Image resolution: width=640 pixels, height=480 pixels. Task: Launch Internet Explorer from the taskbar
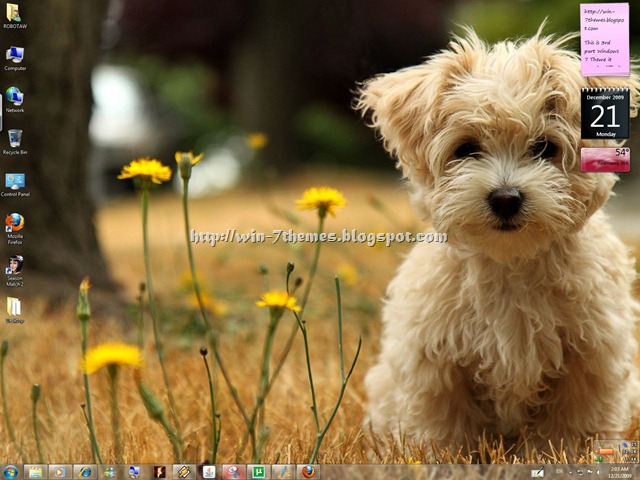click(x=85, y=472)
